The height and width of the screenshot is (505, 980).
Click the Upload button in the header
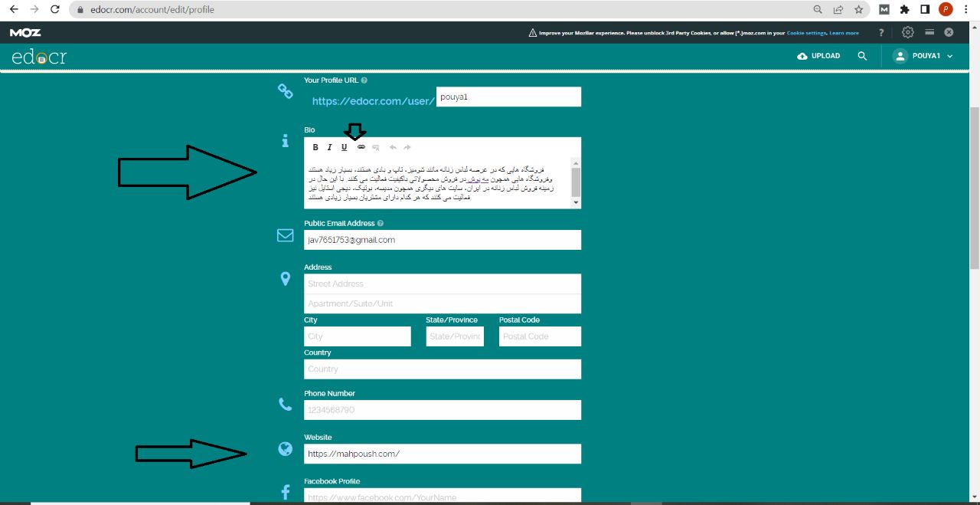(x=818, y=56)
